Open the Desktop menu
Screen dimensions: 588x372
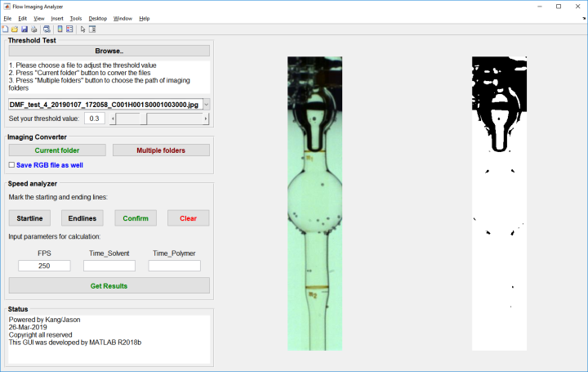click(98, 17)
